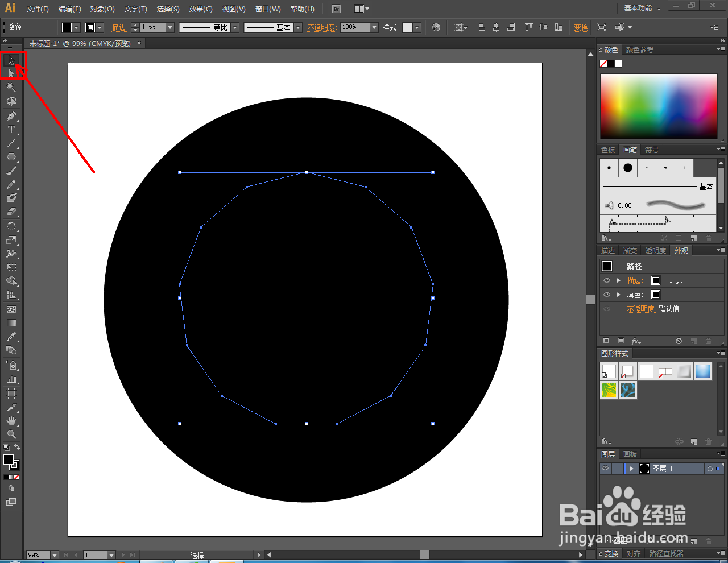Screen dimensions: 728x563
Task: Hide layer 图层 1 with eye icon
Action: pyautogui.click(x=605, y=469)
